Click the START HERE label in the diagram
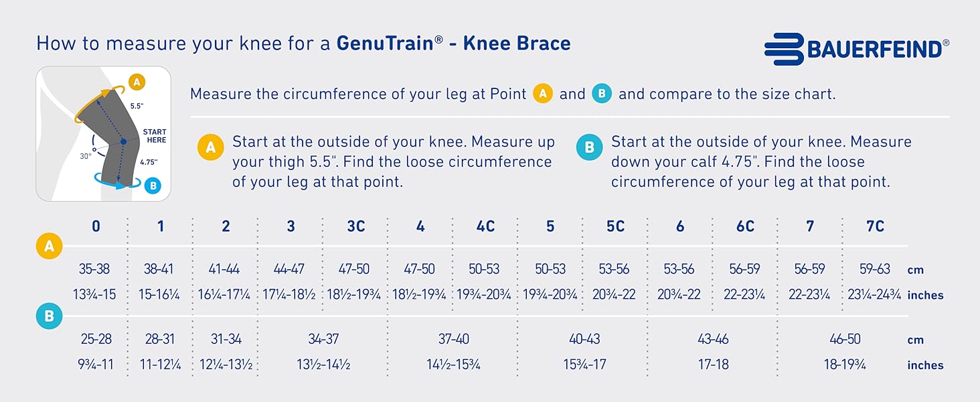 click(x=155, y=136)
